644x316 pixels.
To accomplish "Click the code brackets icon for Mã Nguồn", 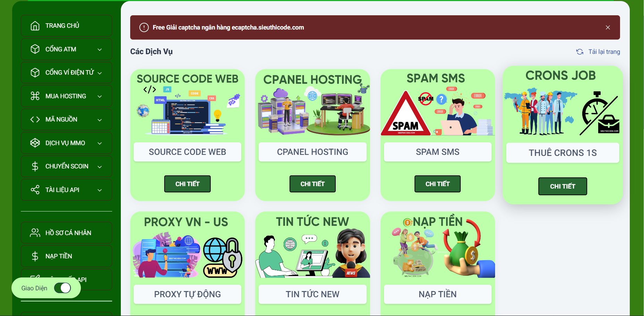I will click(x=35, y=119).
